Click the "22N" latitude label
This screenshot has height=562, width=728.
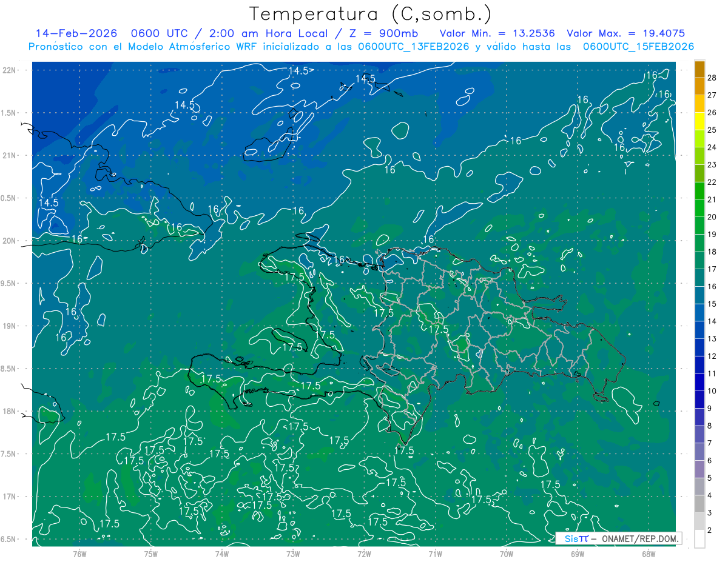(10, 70)
